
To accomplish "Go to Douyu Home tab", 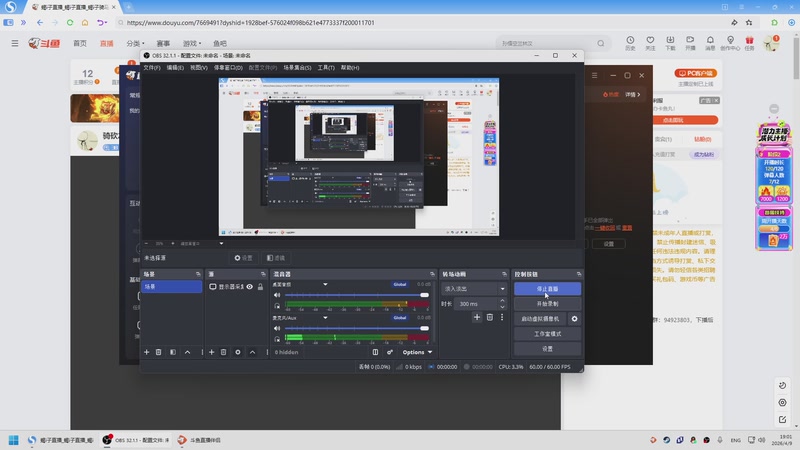I will (80, 43).
